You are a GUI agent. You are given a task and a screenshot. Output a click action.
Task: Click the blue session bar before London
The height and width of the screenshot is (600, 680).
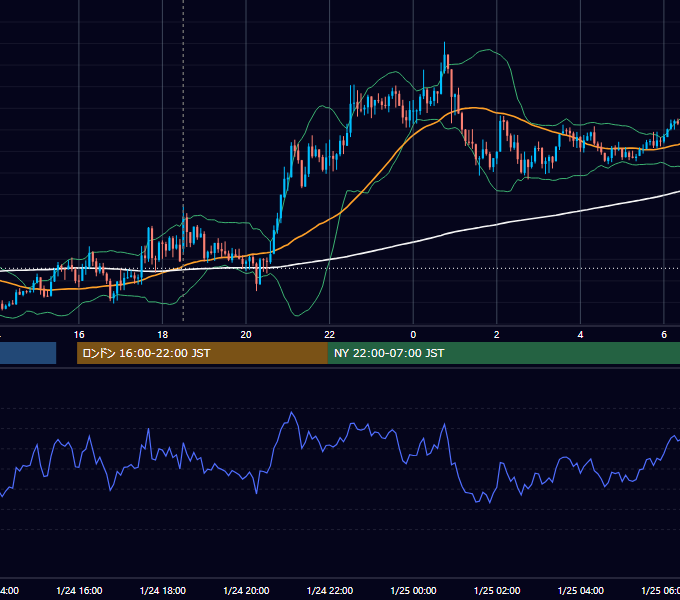click(x=28, y=353)
